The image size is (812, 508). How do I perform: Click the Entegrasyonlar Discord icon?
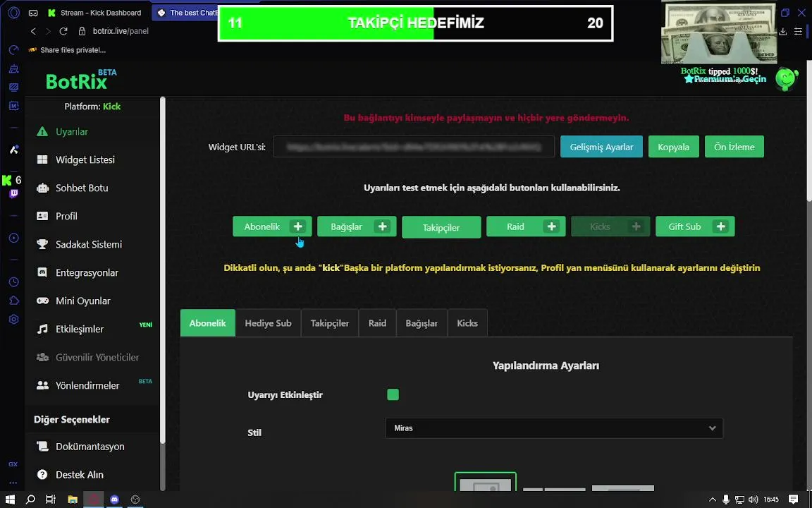click(x=42, y=272)
